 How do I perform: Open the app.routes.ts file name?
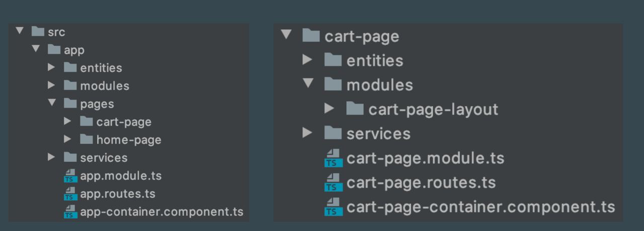pyautogui.click(x=118, y=194)
